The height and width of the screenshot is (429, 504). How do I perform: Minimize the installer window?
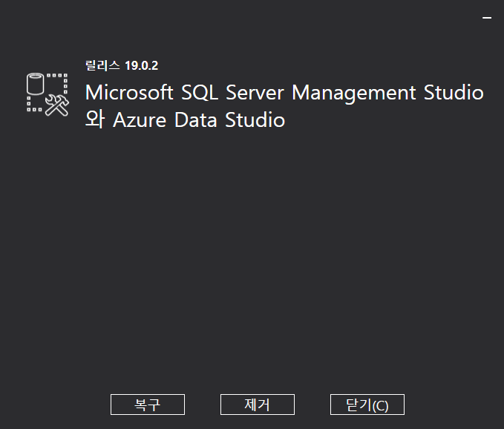click(487, 18)
